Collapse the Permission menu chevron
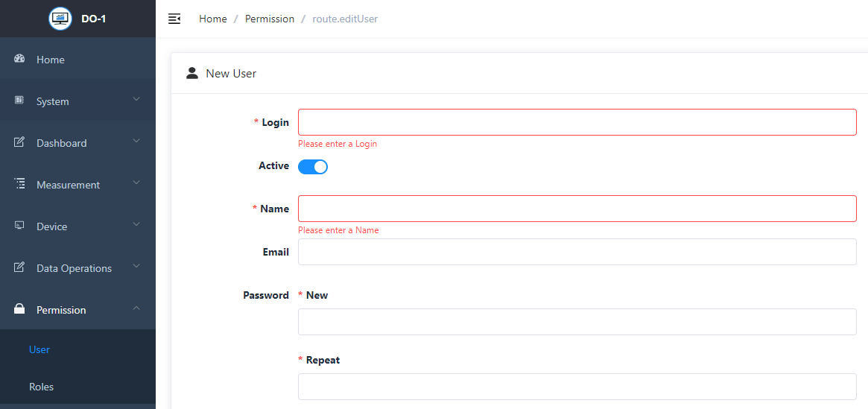Image resolution: width=868 pixels, height=409 pixels. point(136,308)
